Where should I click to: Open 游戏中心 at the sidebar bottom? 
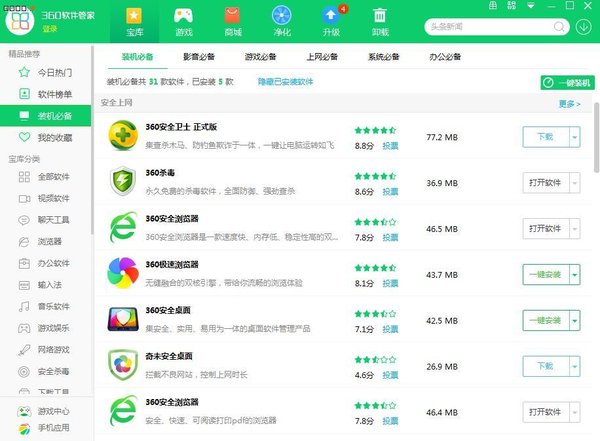click(44, 412)
